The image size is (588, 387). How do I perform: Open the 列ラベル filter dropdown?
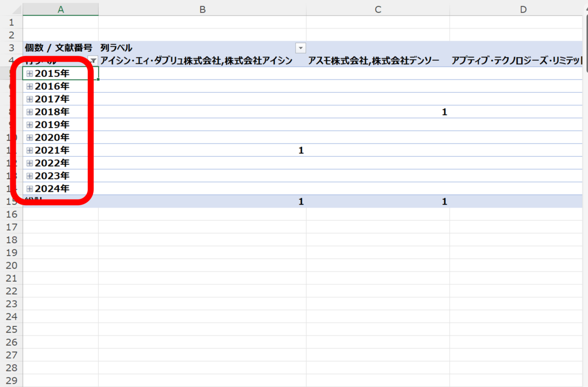coord(301,48)
